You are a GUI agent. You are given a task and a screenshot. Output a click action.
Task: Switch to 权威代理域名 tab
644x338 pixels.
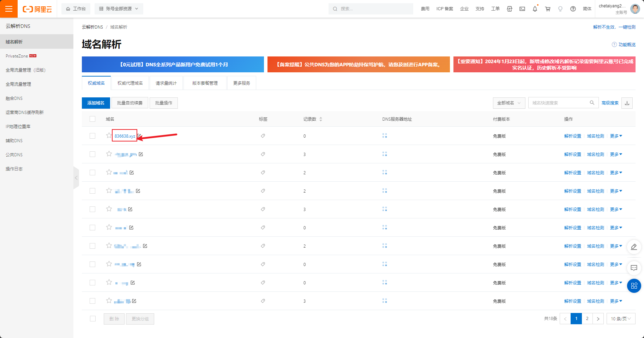tap(130, 83)
